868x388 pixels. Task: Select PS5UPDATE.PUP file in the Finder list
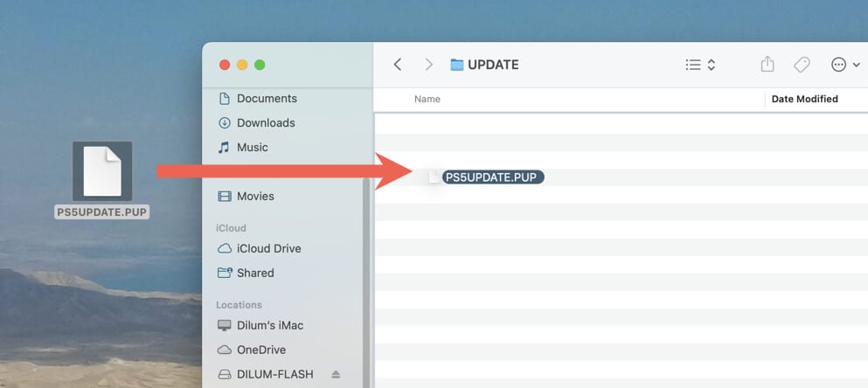click(493, 177)
